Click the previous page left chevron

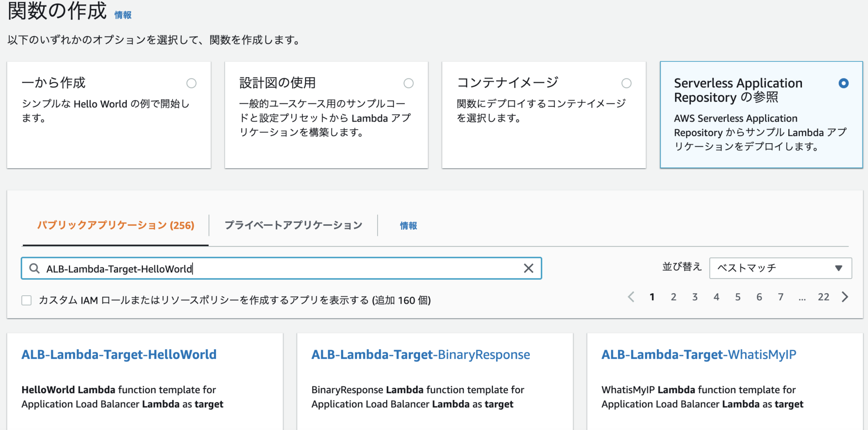click(631, 297)
